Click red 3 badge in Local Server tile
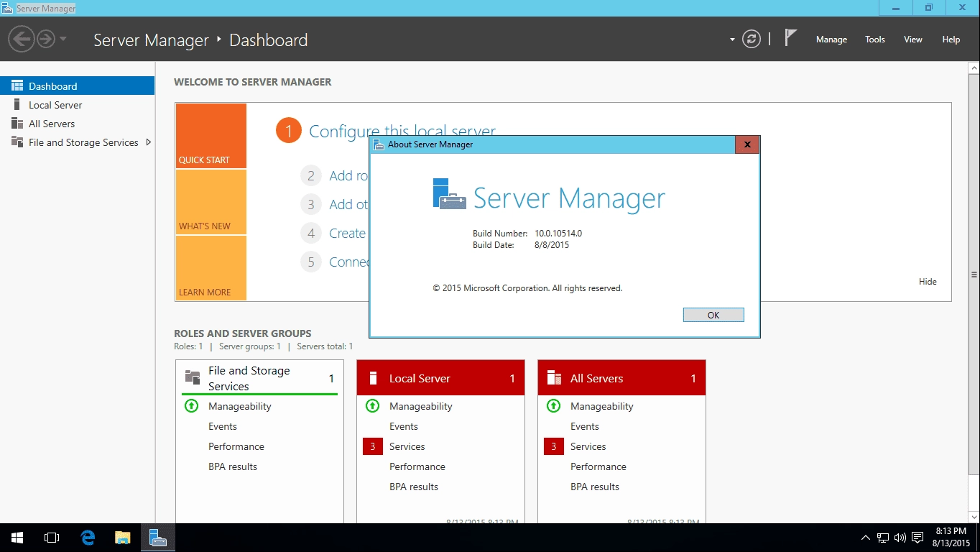The width and height of the screenshot is (980, 552). click(373, 446)
